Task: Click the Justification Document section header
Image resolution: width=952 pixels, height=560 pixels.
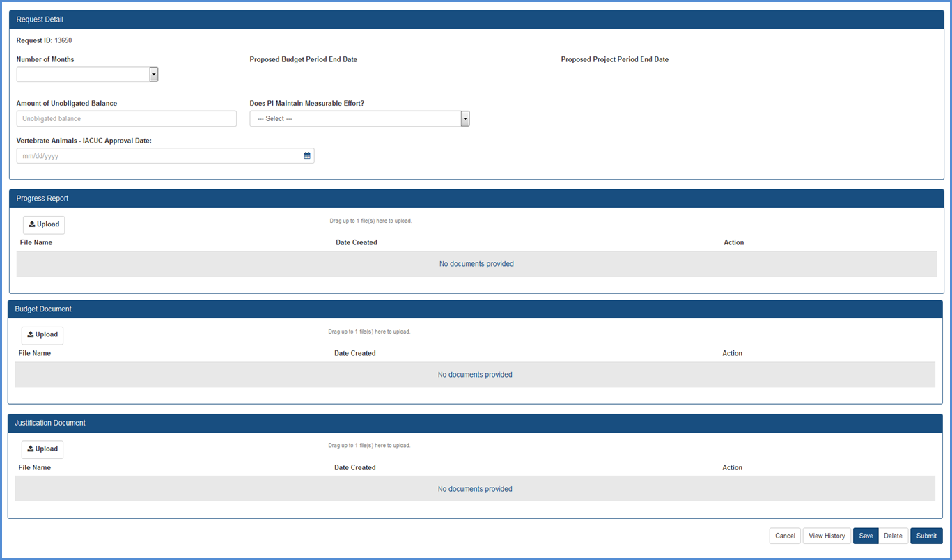Action: [x=475, y=423]
